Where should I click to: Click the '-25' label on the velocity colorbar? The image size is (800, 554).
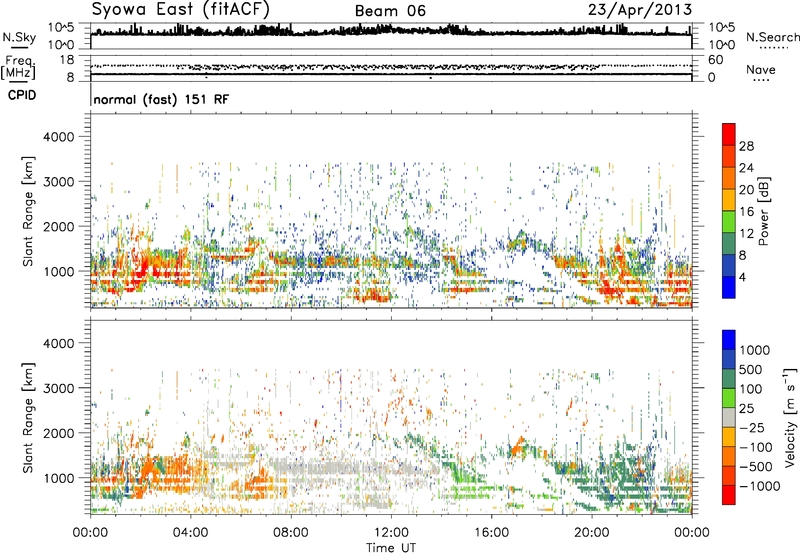tap(752, 428)
